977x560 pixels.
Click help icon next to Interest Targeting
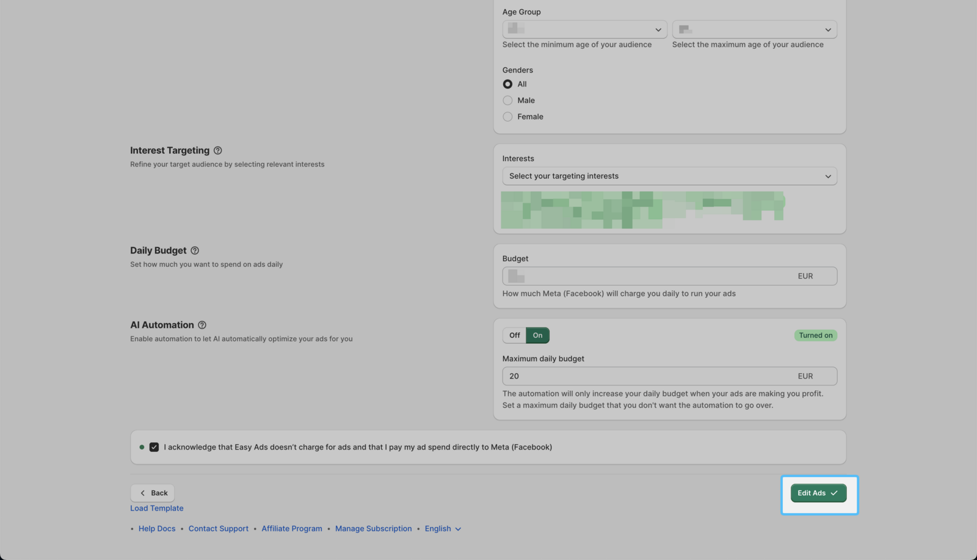coord(217,151)
